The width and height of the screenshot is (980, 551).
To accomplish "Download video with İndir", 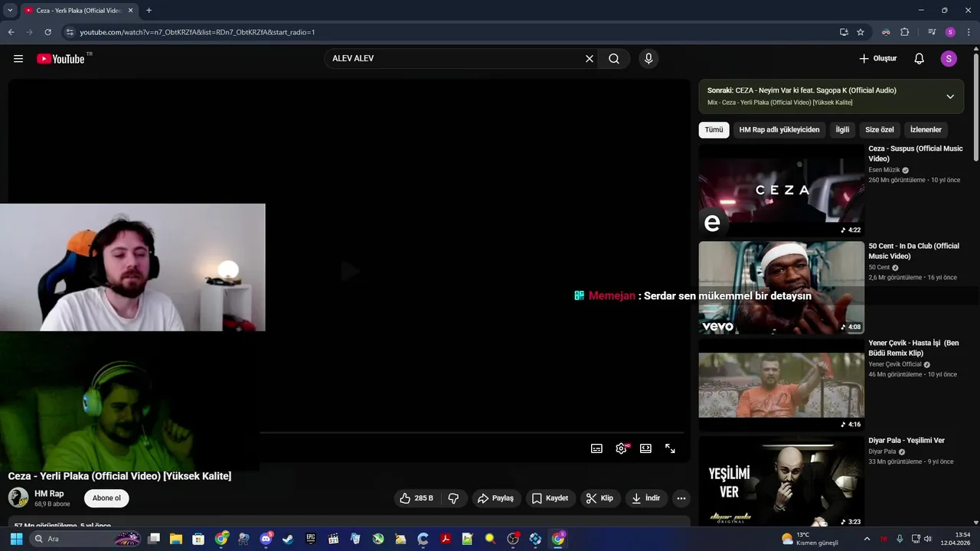I will point(645,498).
